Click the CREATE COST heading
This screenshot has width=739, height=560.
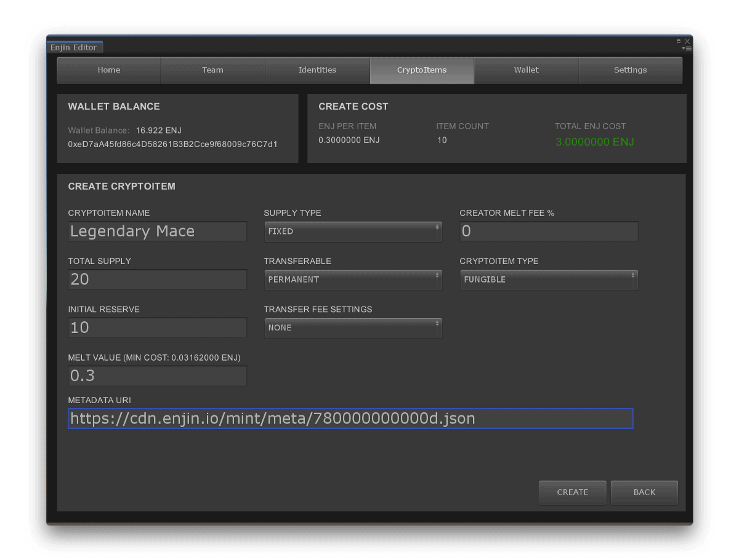pyautogui.click(x=353, y=106)
